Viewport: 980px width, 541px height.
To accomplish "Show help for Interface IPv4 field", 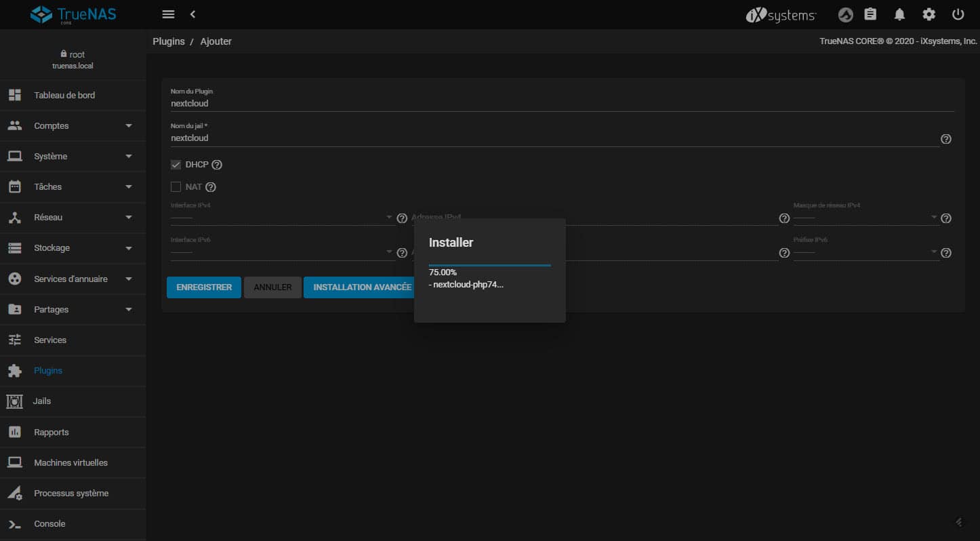I will tap(402, 218).
